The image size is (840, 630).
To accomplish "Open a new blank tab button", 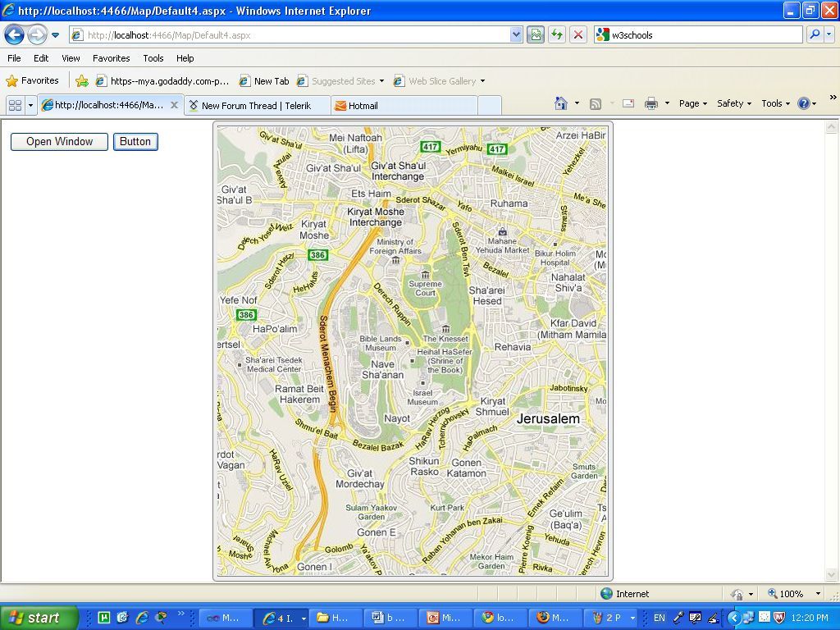I will [x=489, y=106].
